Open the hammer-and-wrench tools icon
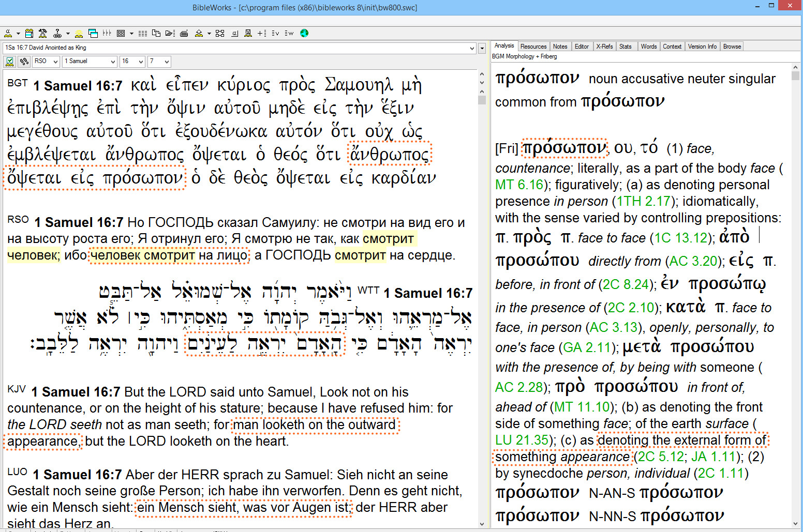Viewport: 803px width, 532px height. tap(43, 33)
